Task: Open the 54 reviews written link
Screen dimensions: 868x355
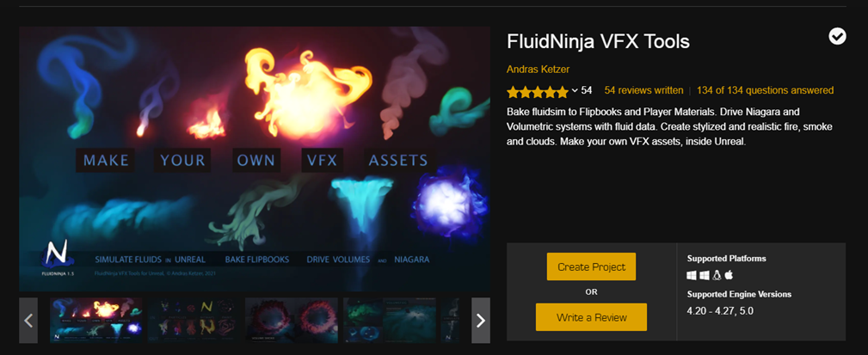Action: (x=643, y=90)
